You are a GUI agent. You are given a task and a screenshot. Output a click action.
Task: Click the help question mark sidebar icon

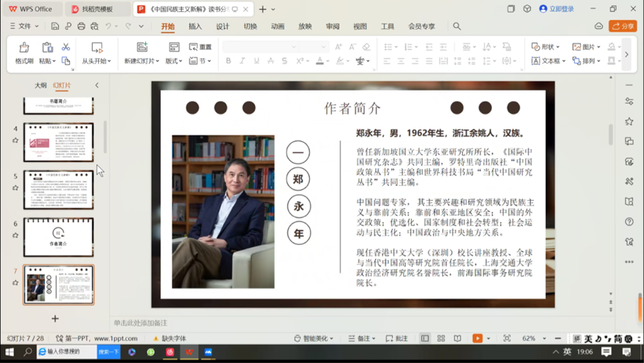click(x=629, y=221)
